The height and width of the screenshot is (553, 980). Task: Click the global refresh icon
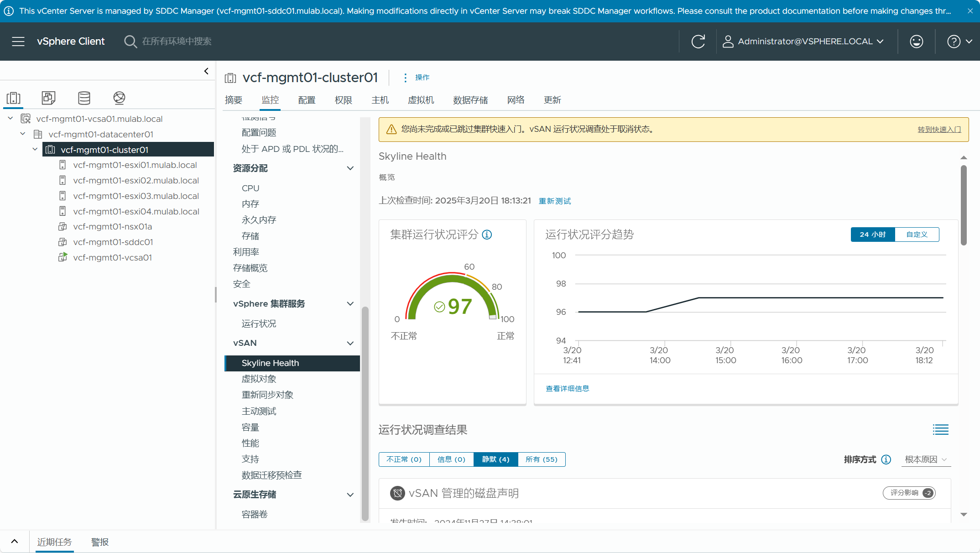coord(698,42)
